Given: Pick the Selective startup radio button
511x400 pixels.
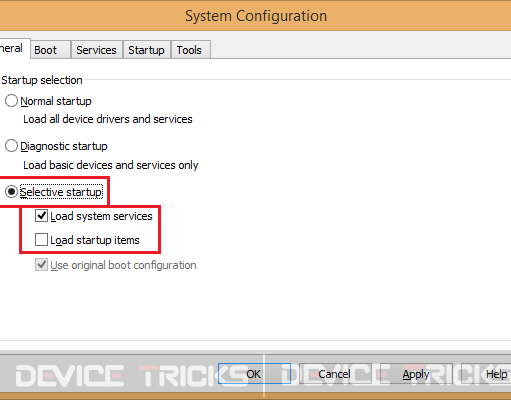Looking at the screenshot, I should (11, 192).
